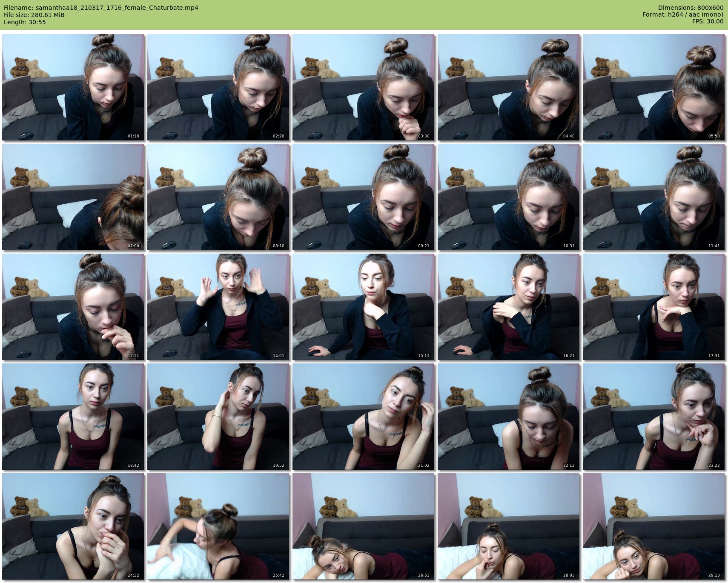The image size is (728, 583).
Task: Select the thumbnail marked 24:32
Action: click(x=73, y=526)
